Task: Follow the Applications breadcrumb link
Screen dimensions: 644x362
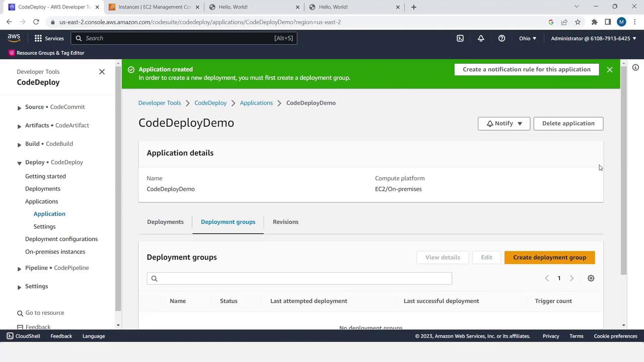Action: tap(256, 103)
